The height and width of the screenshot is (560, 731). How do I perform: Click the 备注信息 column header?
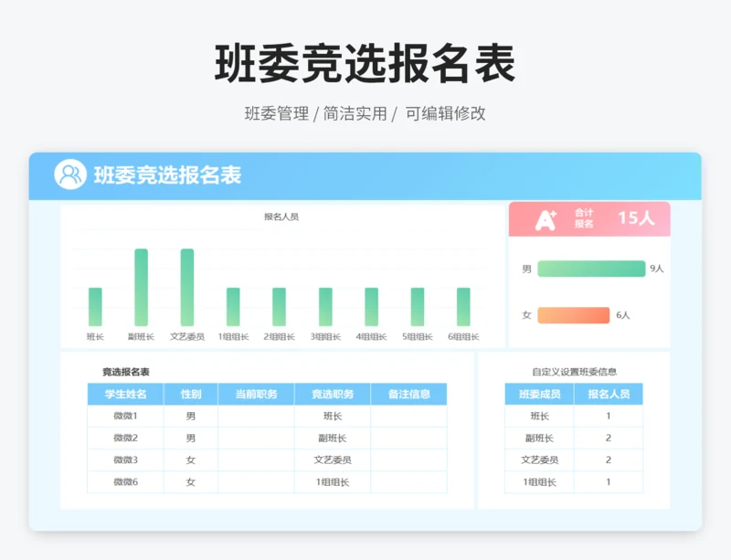[408, 394]
